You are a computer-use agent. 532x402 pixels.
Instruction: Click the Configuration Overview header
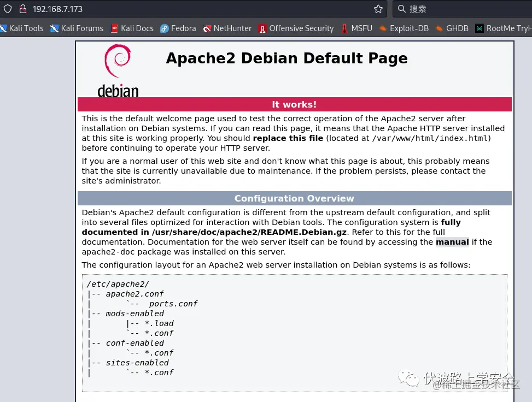295,198
